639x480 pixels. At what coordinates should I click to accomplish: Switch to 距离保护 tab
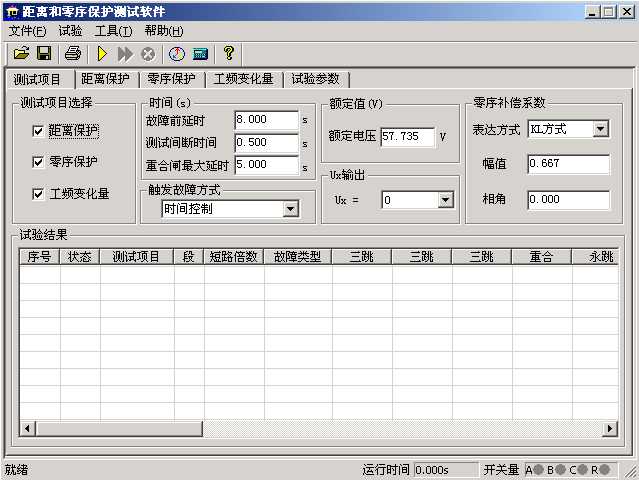tap(106, 79)
